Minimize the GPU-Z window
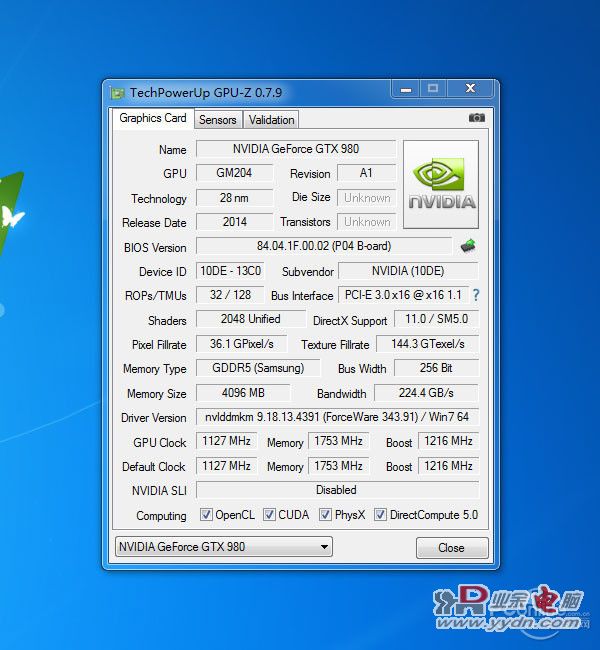This screenshot has height=650, width=600. [406, 89]
